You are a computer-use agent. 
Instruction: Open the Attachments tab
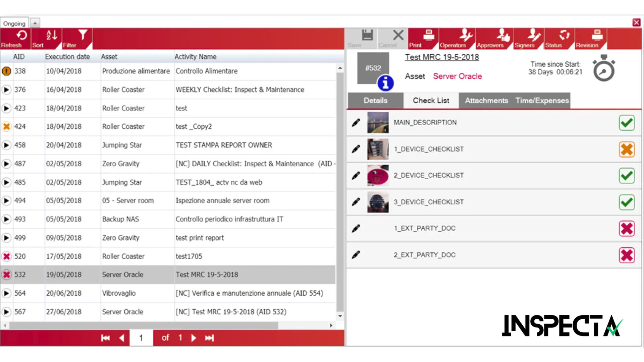point(486,101)
